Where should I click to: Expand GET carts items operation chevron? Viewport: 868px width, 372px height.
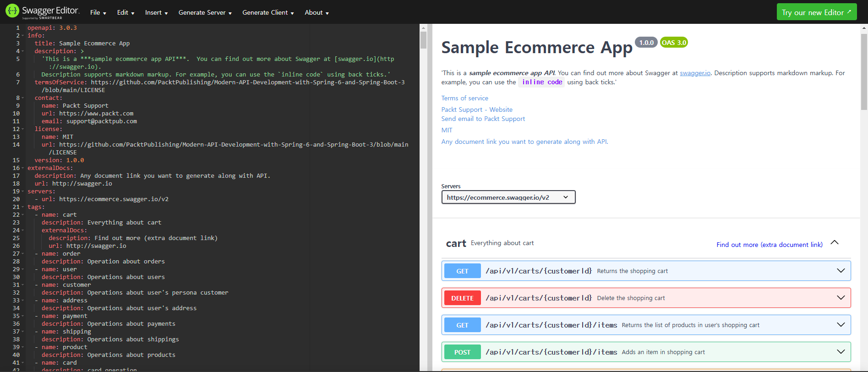point(841,325)
